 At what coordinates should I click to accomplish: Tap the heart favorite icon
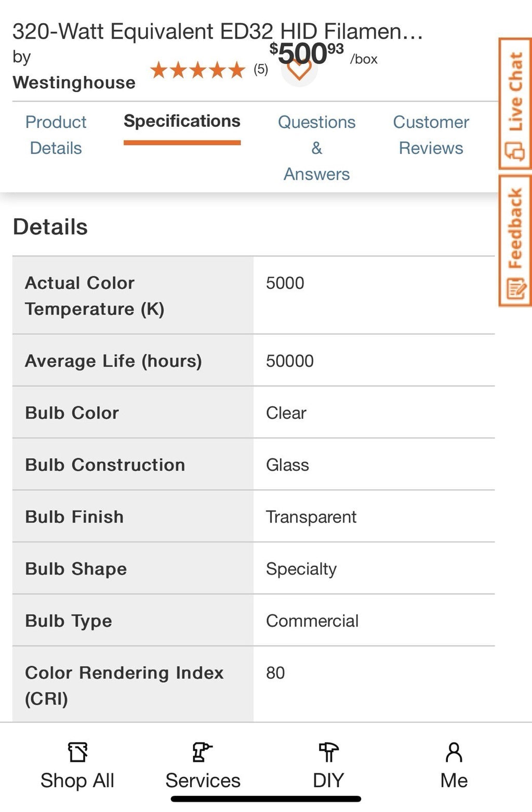pos(299,70)
